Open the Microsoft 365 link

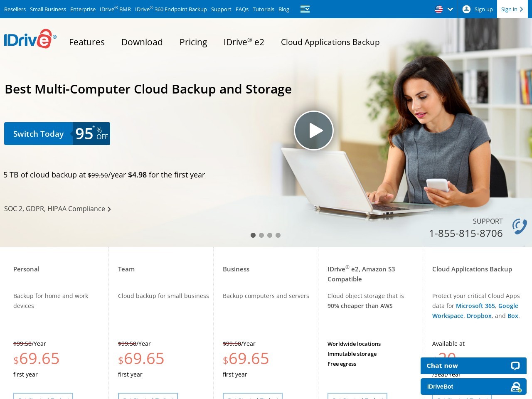(475, 306)
